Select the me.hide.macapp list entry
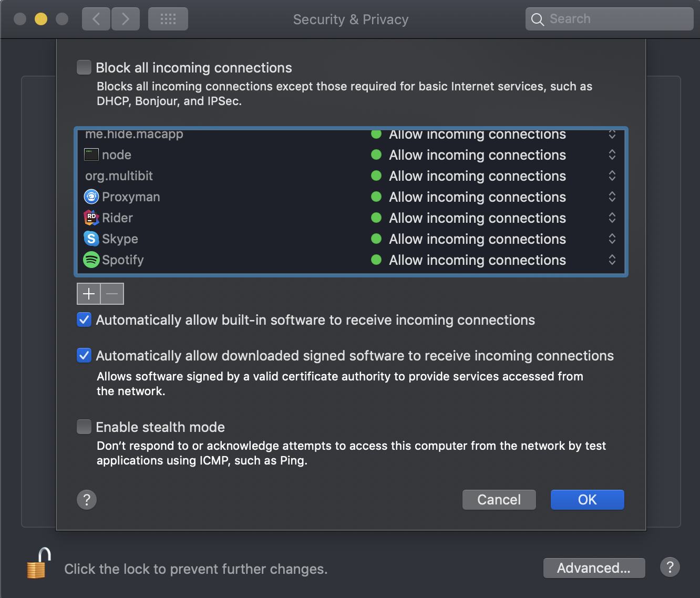The image size is (700, 598). (x=135, y=134)
